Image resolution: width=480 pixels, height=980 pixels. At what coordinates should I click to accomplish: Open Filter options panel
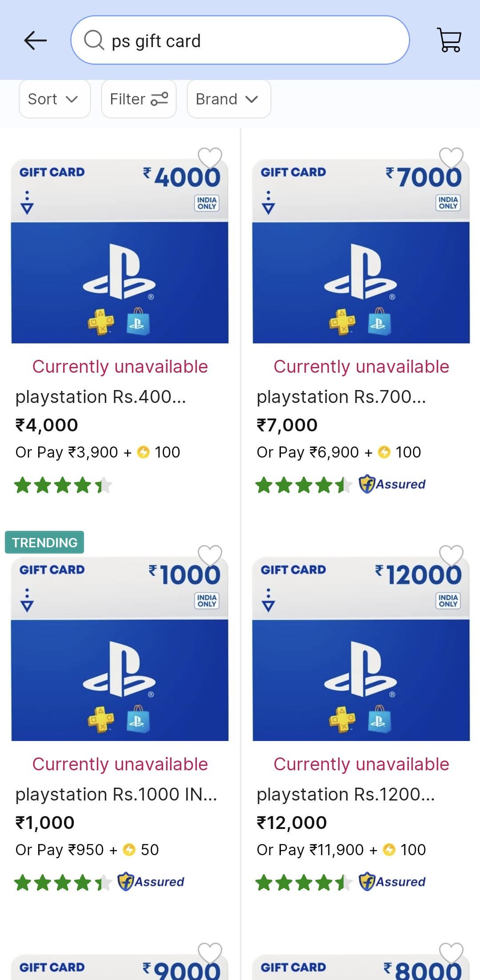138,99
